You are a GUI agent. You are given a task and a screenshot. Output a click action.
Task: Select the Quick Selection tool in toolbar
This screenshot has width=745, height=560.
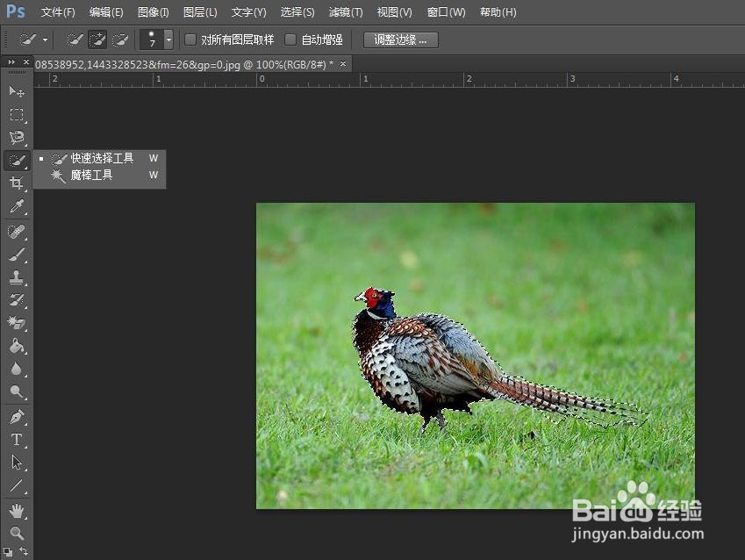pyautogui.click(x=17, y=161)
